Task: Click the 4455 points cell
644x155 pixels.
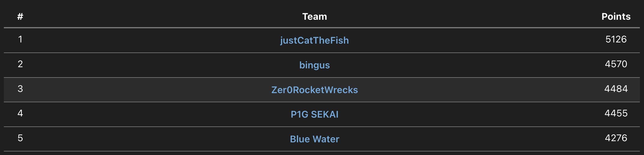Action: pos(616,113)
